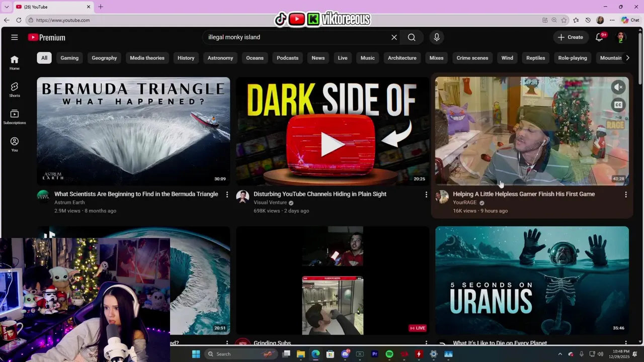The width and height of the screenshot is (644, 362).
Task: Open the YouTube account avatar menu
Action: point(621,37)
